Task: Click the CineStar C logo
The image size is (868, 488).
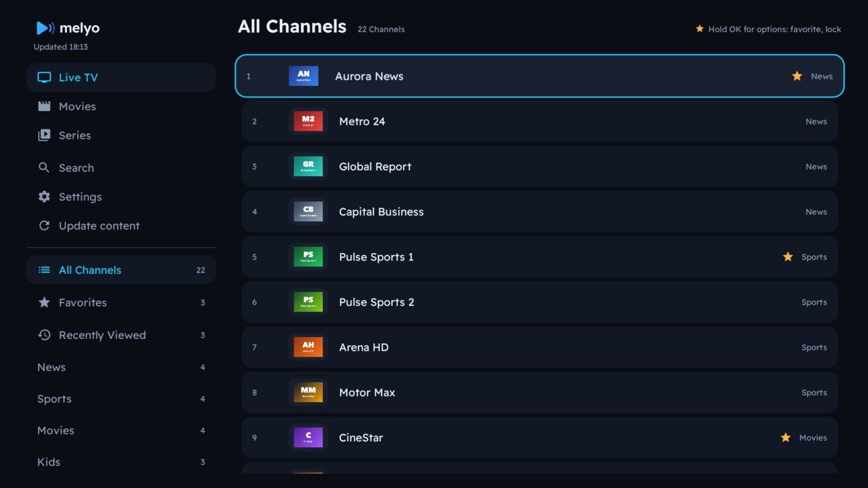Action: 308,438
